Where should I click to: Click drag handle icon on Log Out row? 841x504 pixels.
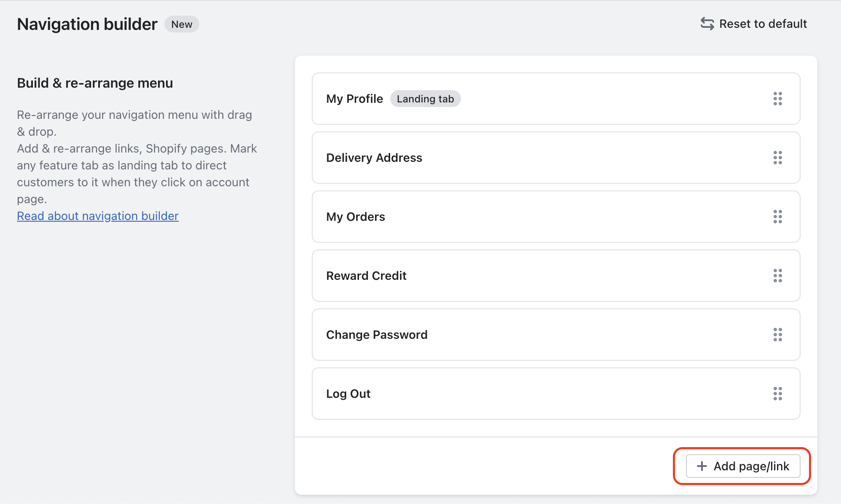777,394
